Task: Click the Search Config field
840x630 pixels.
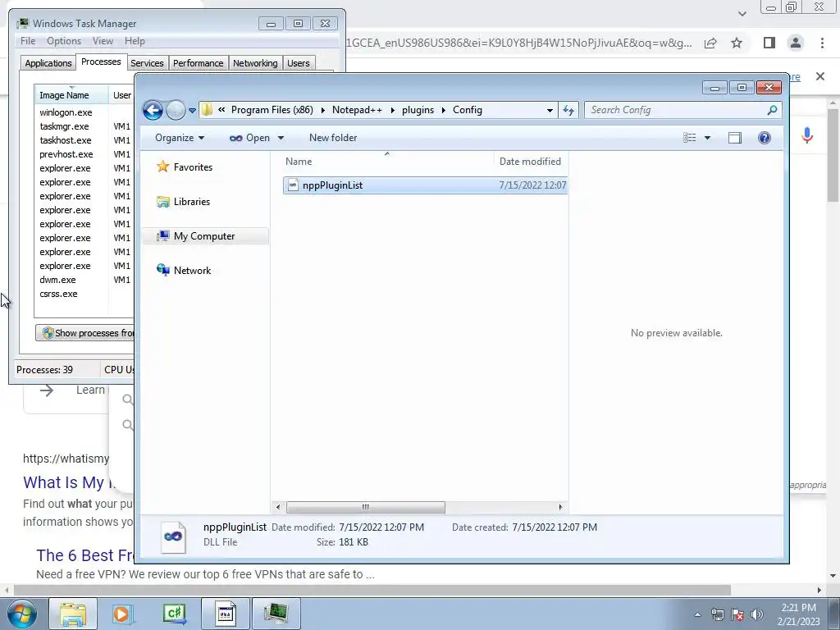Action: (x=675, y=110)
